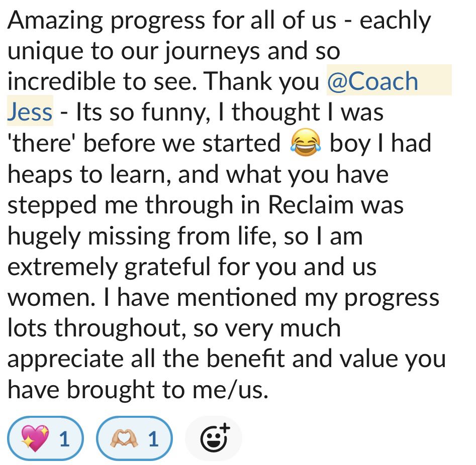
Task: Toggle the sparkling heart reaction pill
Action: tap(45, 439)
